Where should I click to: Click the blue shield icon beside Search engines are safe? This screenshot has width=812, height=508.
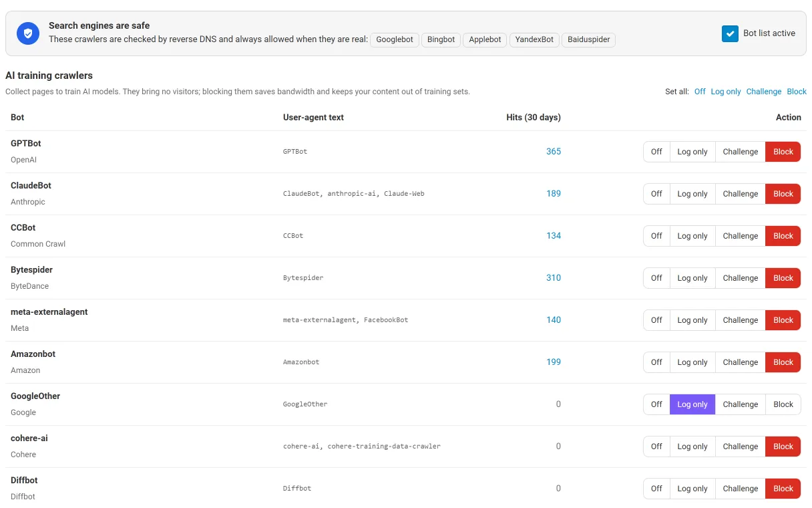click(28, 33)
